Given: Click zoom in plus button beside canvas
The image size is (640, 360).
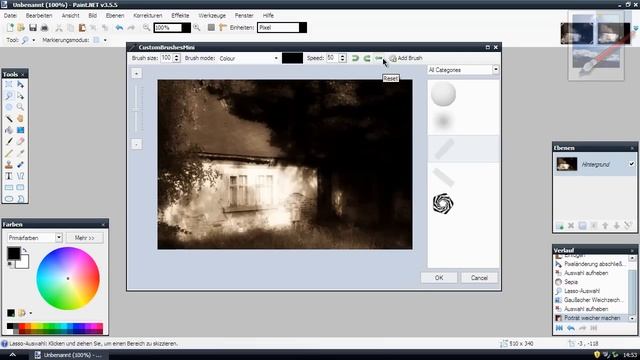Looking at the screenshot, I should click(x=137, y=73).
